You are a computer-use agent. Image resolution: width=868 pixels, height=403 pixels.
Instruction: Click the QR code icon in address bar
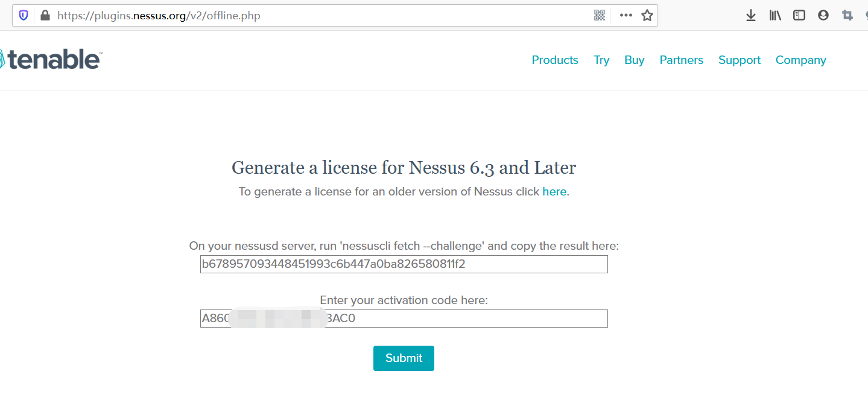599,16
